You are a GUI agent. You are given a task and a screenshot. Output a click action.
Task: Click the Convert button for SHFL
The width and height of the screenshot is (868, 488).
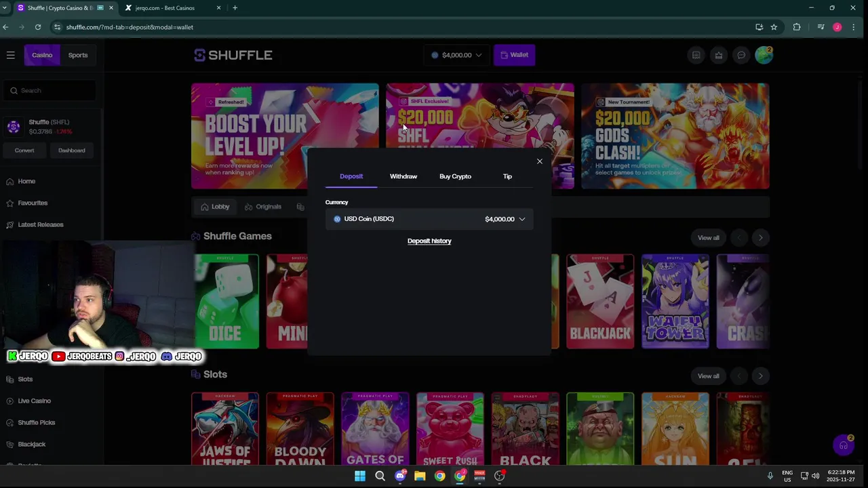pyautogui.click(x=24, y=150)
